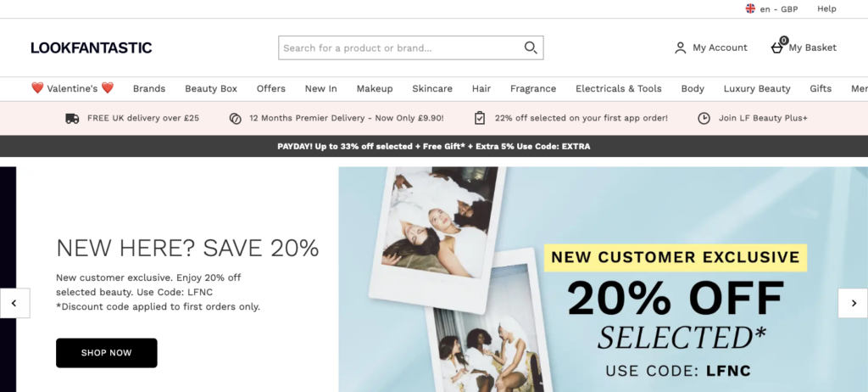Click the search magnifier icon

click(x=531, y=48)
